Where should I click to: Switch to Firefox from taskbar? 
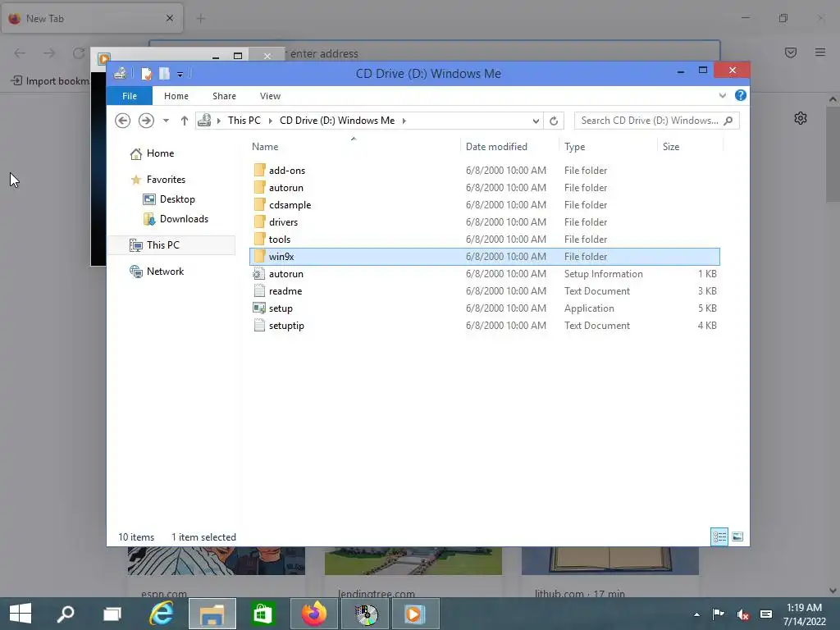314,614
